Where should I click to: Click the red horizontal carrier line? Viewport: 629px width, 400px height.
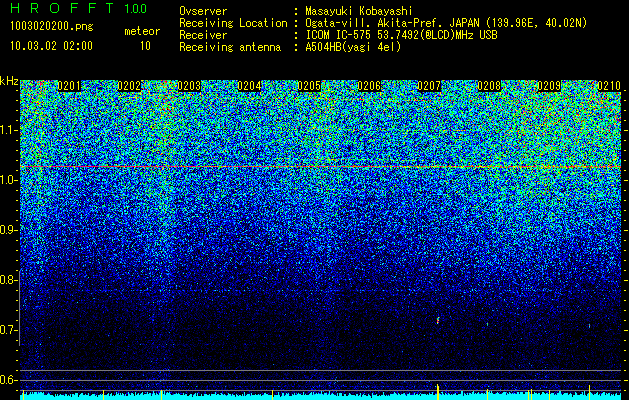pyautogui.click(x=320, y=166)
